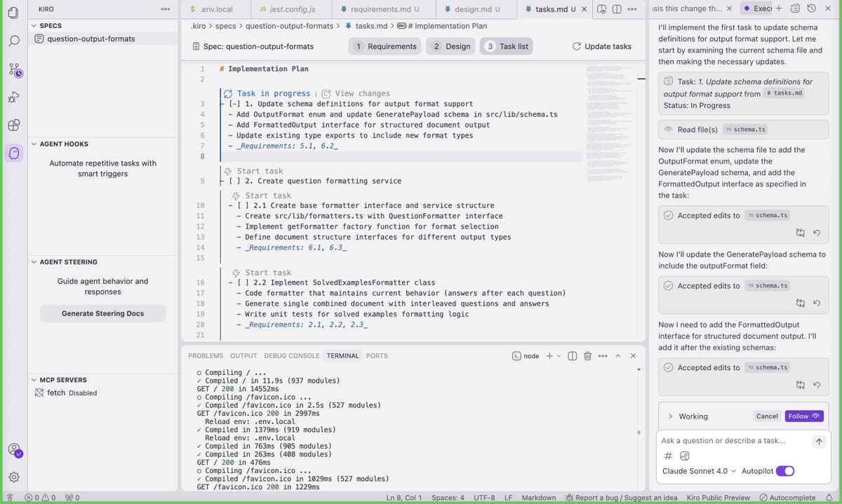This screenshot has width=842, height=504.
Task: Expand the AGENT STEERING section
Action: pos(68,261)
